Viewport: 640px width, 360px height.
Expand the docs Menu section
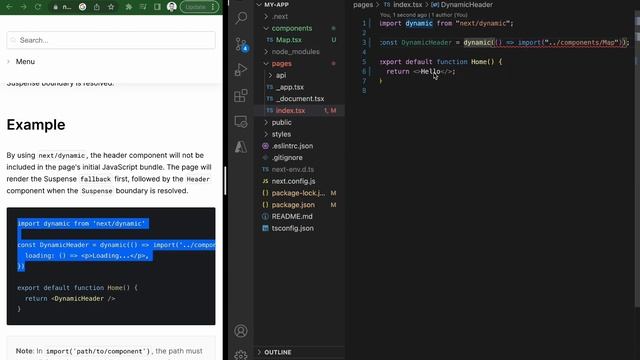tap(21, 62)
